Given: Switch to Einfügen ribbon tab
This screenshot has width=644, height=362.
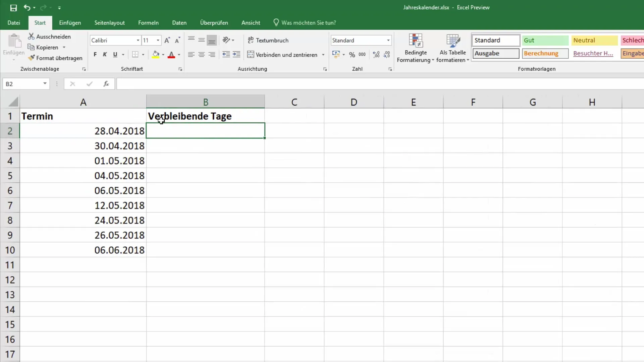Looking at the screenshot, I should click(70, 23).
